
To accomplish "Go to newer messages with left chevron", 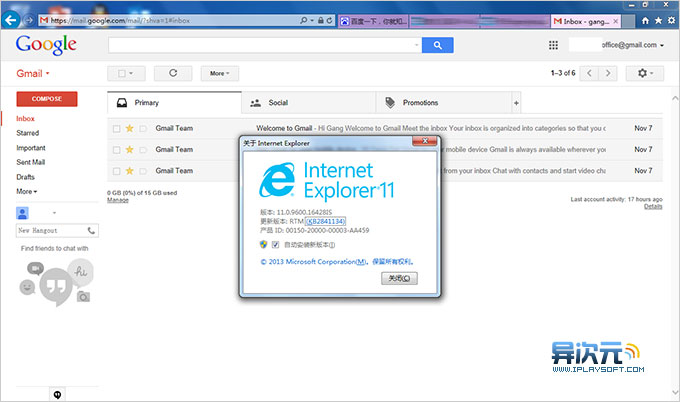I will point(589,73).
